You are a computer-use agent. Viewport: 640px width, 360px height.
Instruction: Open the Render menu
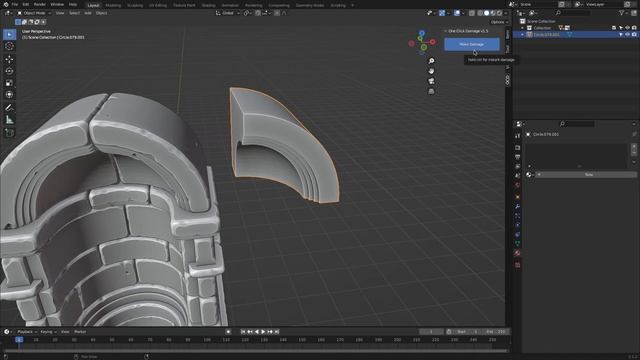pyautogui.click(x=40, y=4)
